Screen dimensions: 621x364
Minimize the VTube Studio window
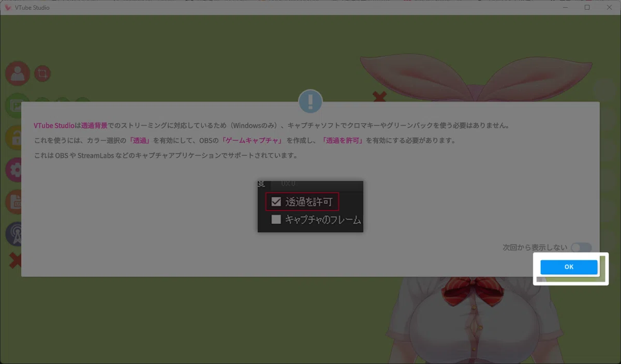pyautogui.click(x=565, y=7)
